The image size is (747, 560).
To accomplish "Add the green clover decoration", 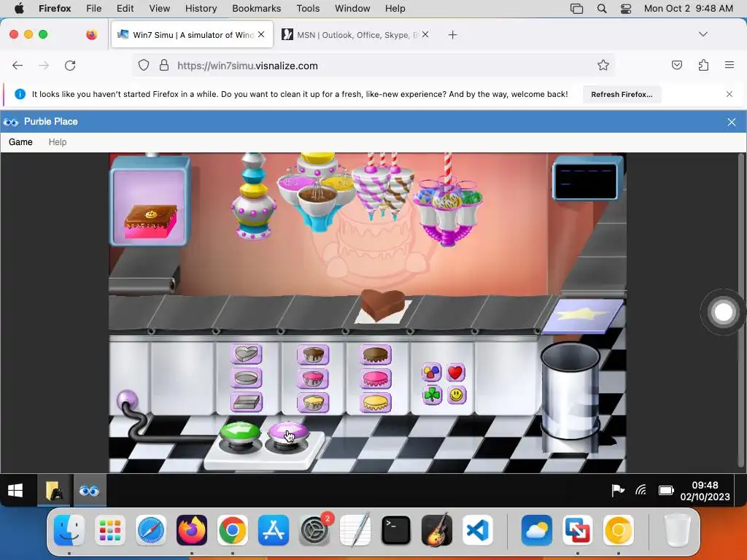I will coord(432,395).
